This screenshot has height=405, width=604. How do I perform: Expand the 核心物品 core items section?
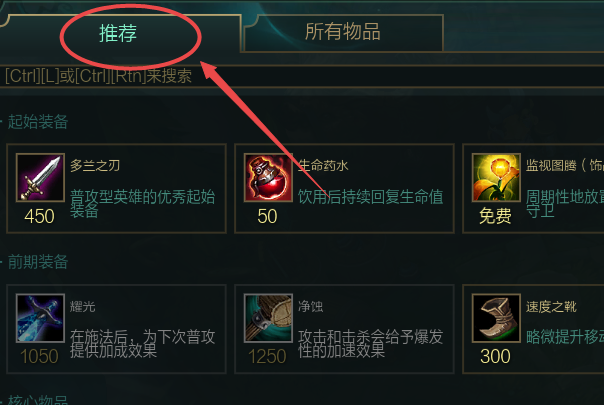point(38,400)
